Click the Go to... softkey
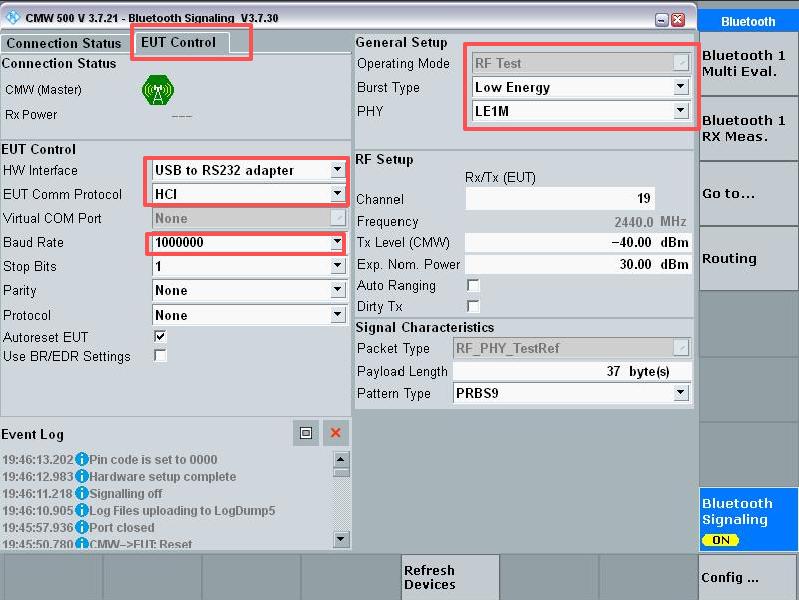The height and width of the screenshot is (600, 799). [x=748, y=194]
